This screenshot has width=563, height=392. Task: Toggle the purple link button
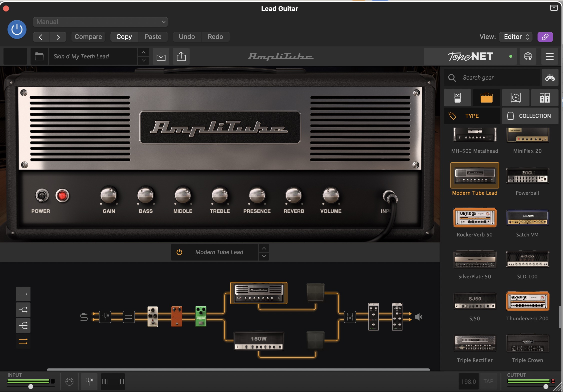click(545, 37)
